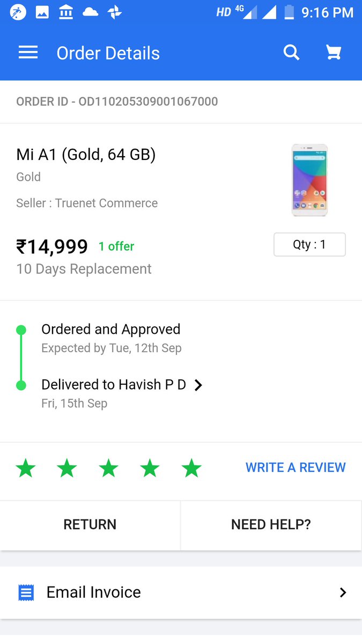Image resolution: width=362 pixels, height=644 pixels.
Task: Tap the Ordered and Approved status
Action: point(110,329)
